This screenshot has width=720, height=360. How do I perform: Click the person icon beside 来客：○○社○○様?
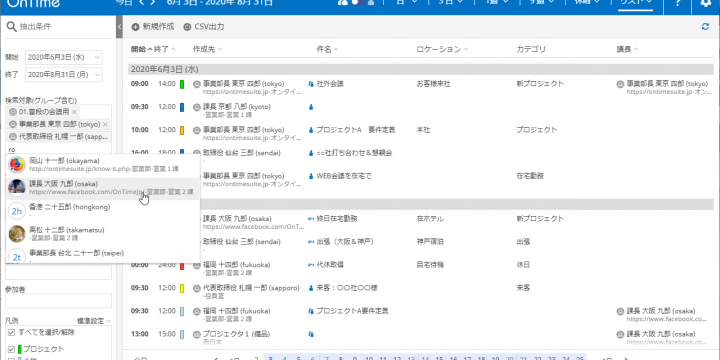point(311,288)
